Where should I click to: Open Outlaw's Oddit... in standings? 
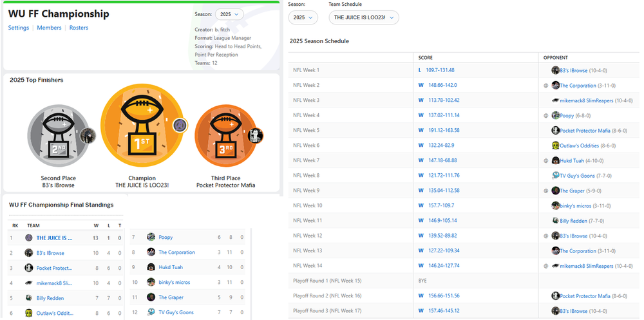point(55,313)
